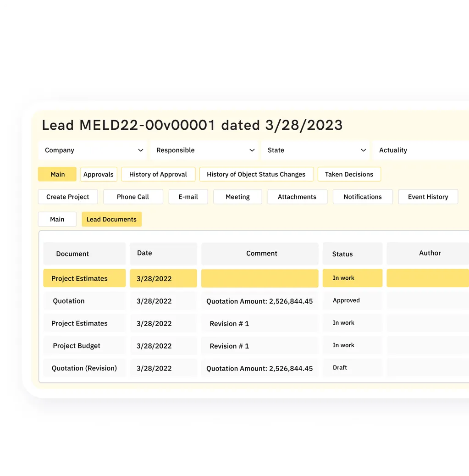
Task: Switch to the Approvals tab
Action: pyautogui.click(x=99, y=174)
